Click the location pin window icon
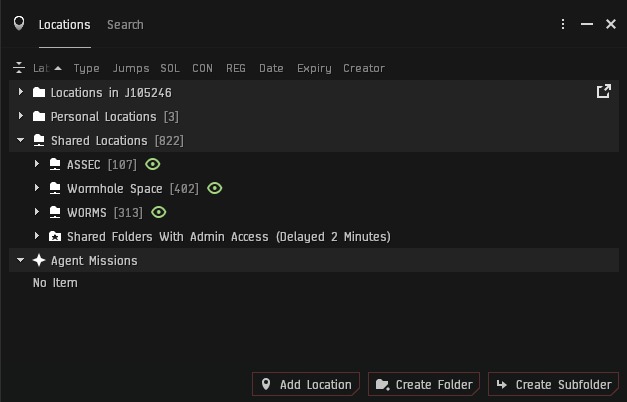Screen dimensions: 627x402 pos(18,24)
